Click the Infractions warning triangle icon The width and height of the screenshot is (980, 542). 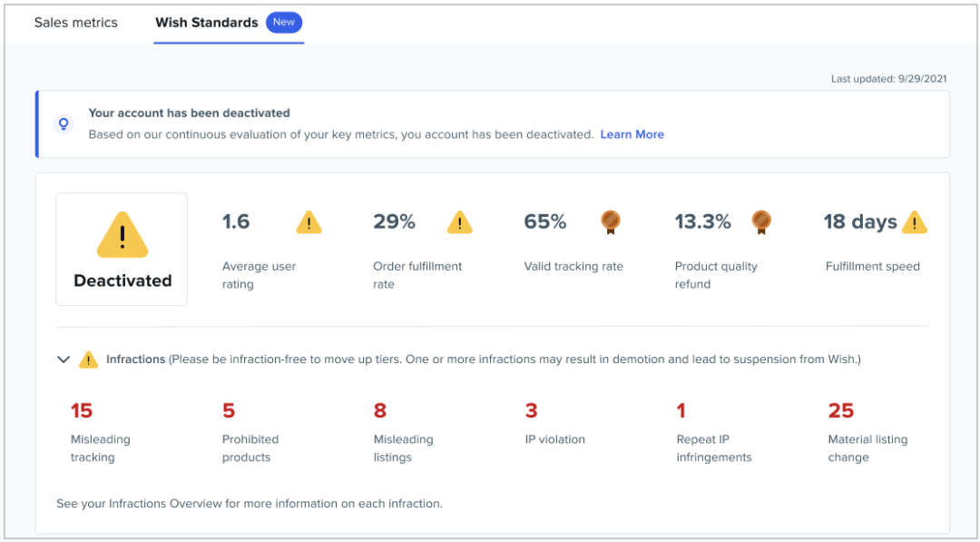click(88, 360)
